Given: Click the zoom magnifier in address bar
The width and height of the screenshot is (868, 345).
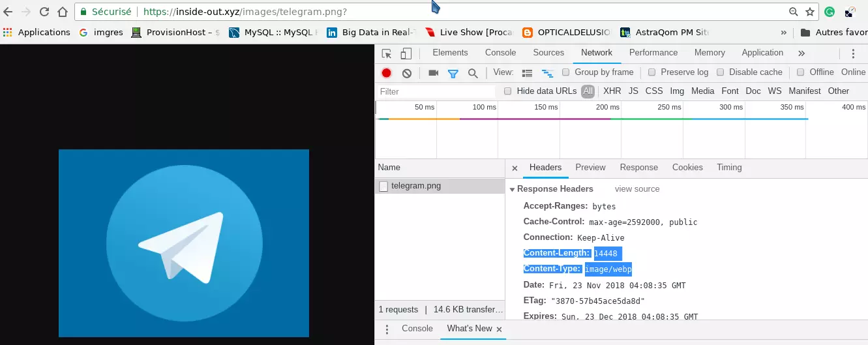Looking at the screenshot, I should tap(794, 12).
